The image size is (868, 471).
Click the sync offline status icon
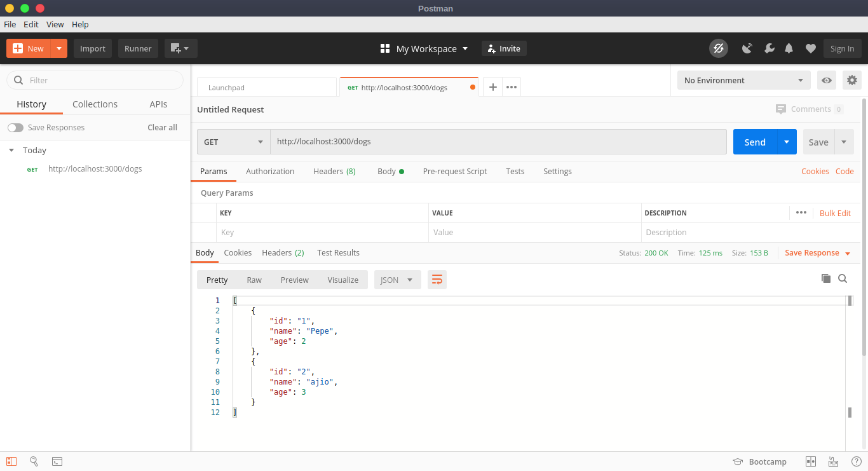[x=718, y=48]
